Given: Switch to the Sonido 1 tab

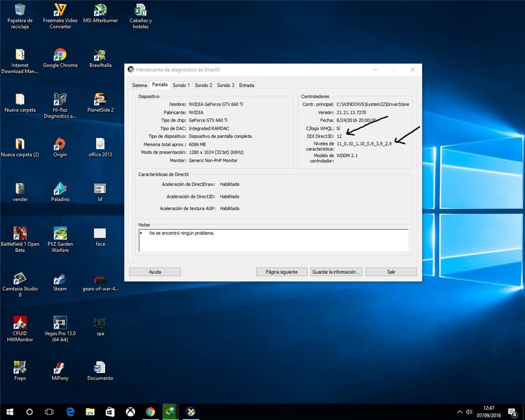Looking at the screenshot, I should [181, 85].
